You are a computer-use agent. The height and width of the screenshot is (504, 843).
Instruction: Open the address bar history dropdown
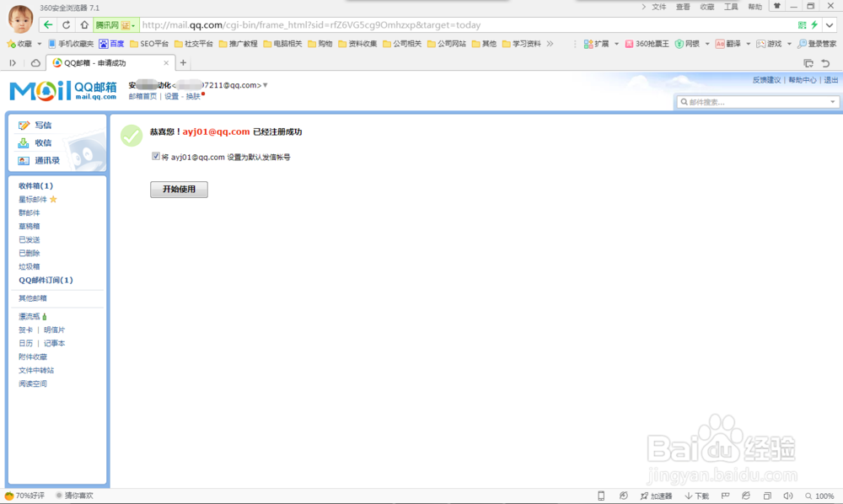coord(830,24)
